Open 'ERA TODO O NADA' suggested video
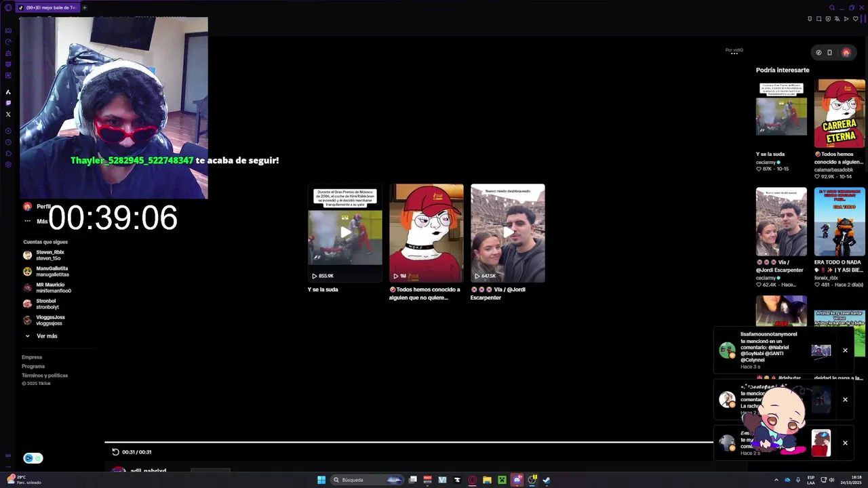 pyautogui.click(x=840, y=222)
